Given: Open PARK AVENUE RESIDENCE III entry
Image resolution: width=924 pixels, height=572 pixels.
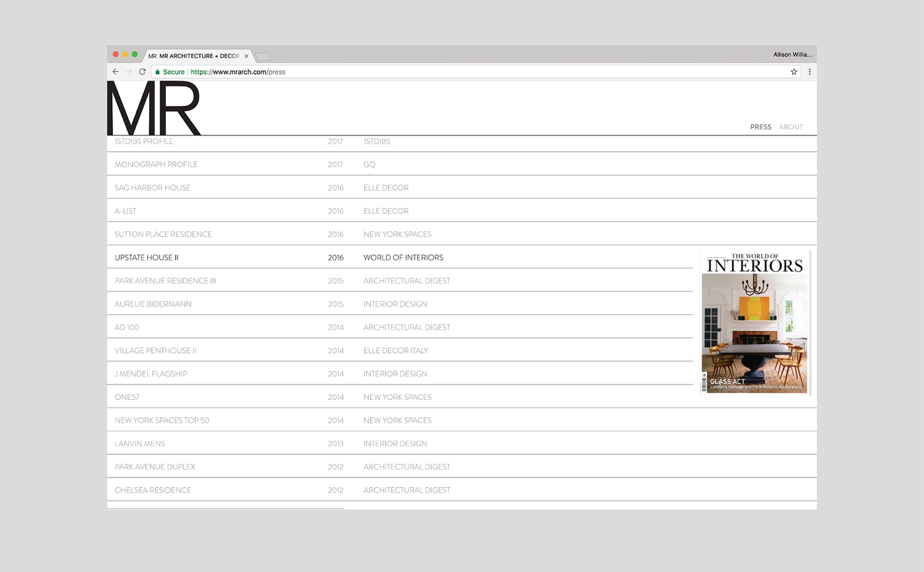Looking at the screenshot, I should pos(165,281).
